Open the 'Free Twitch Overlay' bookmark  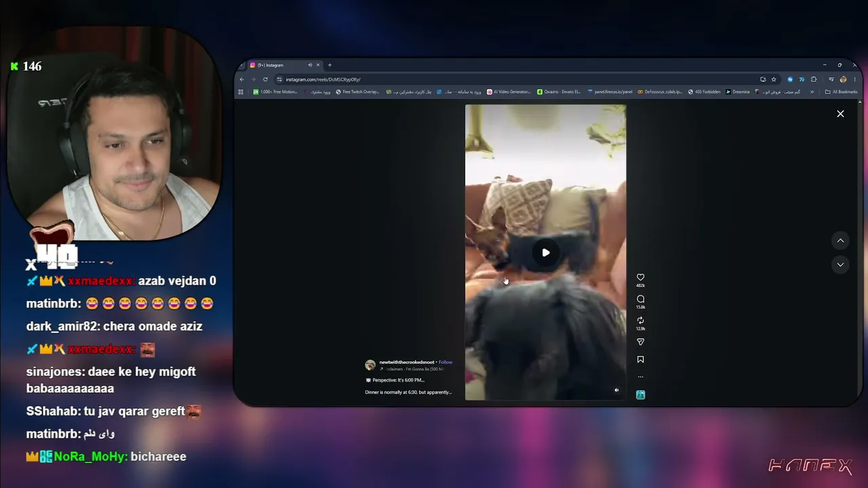click(357, 91)
